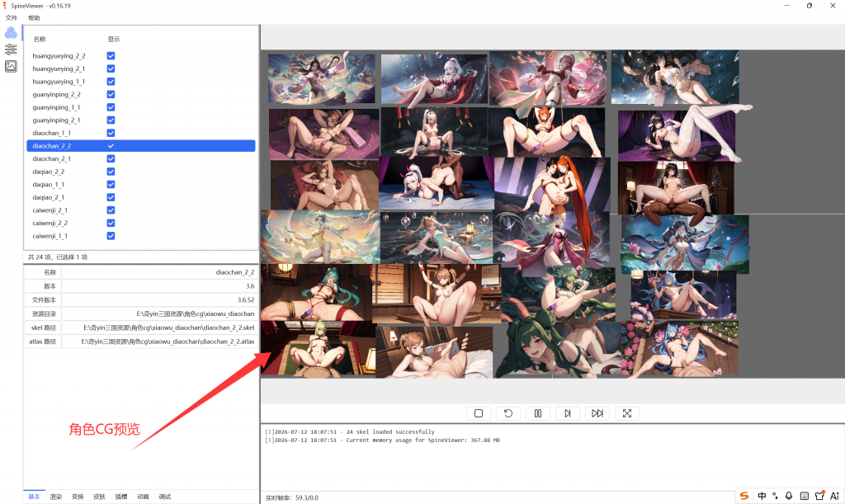Screen dimensions: 845x504
Task: Open the image background sidebar panel
Action: (11, 66)
